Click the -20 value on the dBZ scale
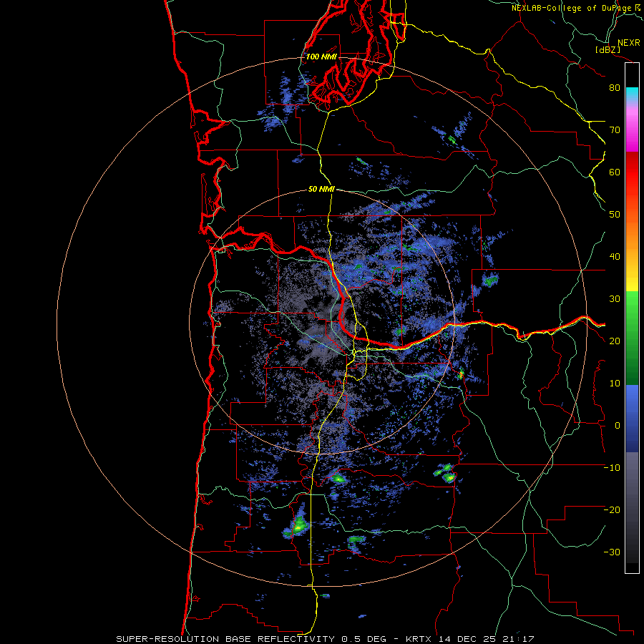The width and height of the screenshot is (644, 644). (612, 510)
